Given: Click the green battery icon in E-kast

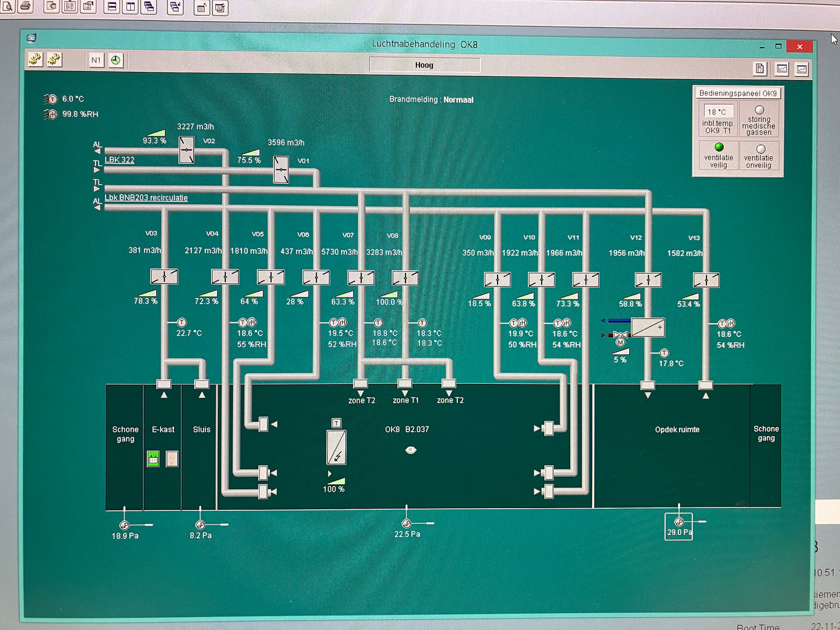Looking at the screenshot, I should tap(153, 459).
